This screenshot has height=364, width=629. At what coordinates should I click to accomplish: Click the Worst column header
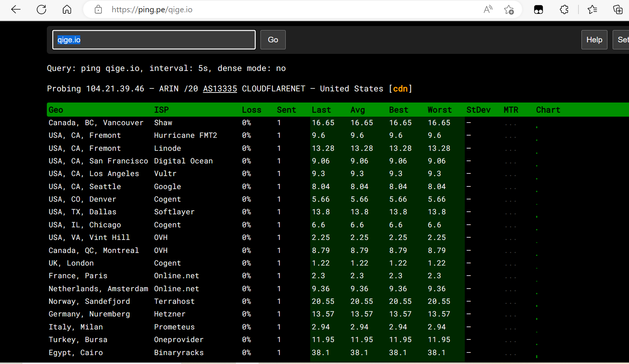(440, 110)
